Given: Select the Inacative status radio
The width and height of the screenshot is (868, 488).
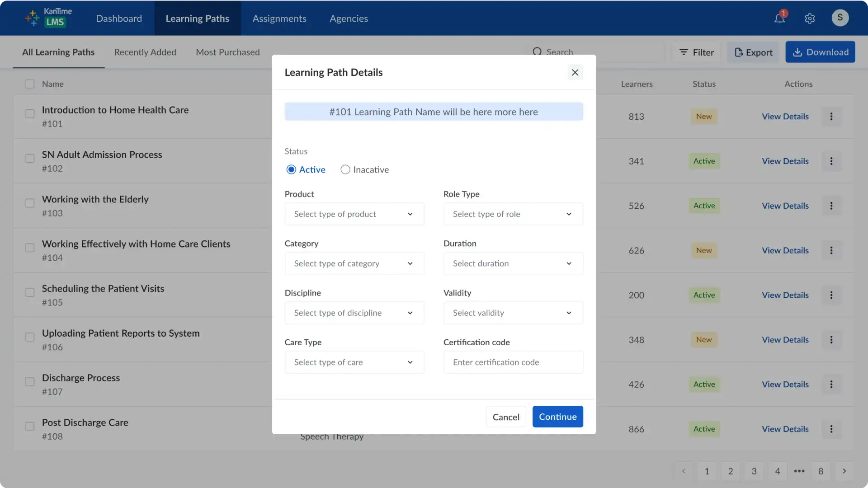Looking at the screenshot, I should tap(345, 170).
